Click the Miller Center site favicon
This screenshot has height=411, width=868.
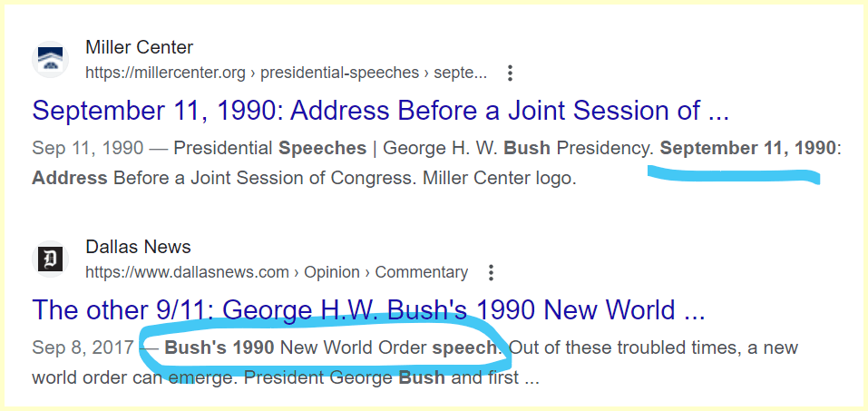[51, 60]
